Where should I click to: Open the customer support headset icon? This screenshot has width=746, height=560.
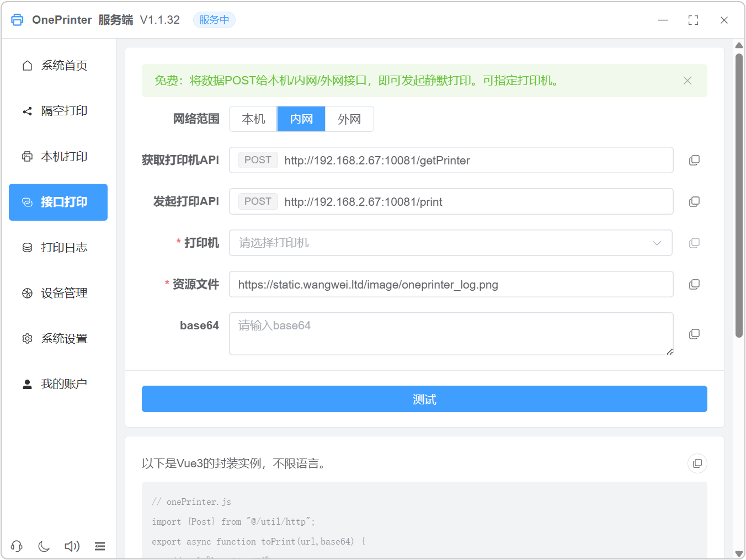[x=17, y=546]
